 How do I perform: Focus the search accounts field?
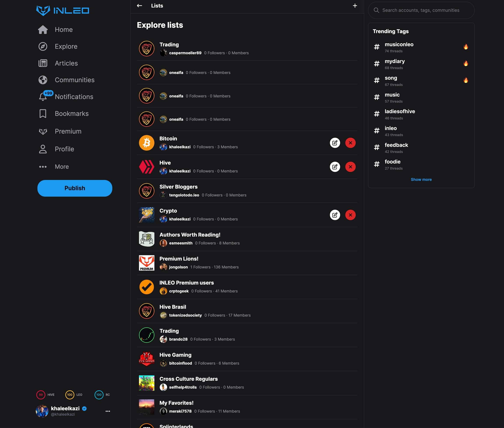tap(421, 10)
